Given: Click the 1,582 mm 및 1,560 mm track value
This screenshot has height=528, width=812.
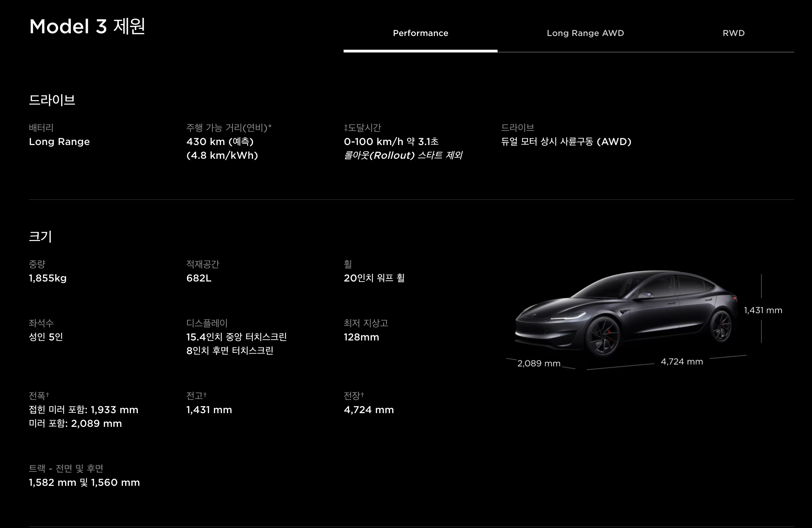Looking at the screenshot, I should 84,482.
